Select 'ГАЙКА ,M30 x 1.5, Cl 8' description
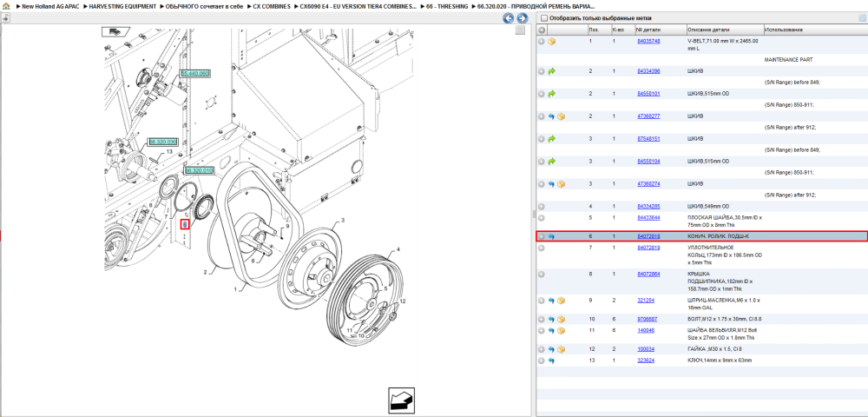The image size is (868, 417). click(714, 349)
